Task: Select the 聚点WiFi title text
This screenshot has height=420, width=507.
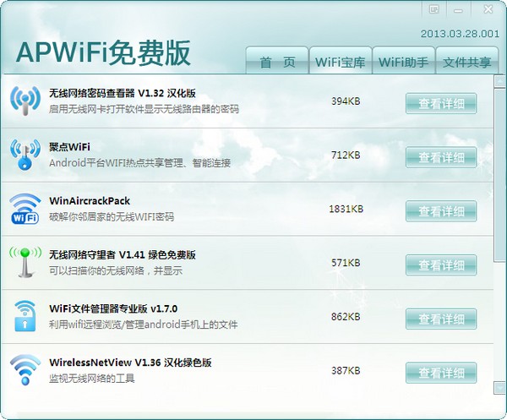Action: (69, 147)
